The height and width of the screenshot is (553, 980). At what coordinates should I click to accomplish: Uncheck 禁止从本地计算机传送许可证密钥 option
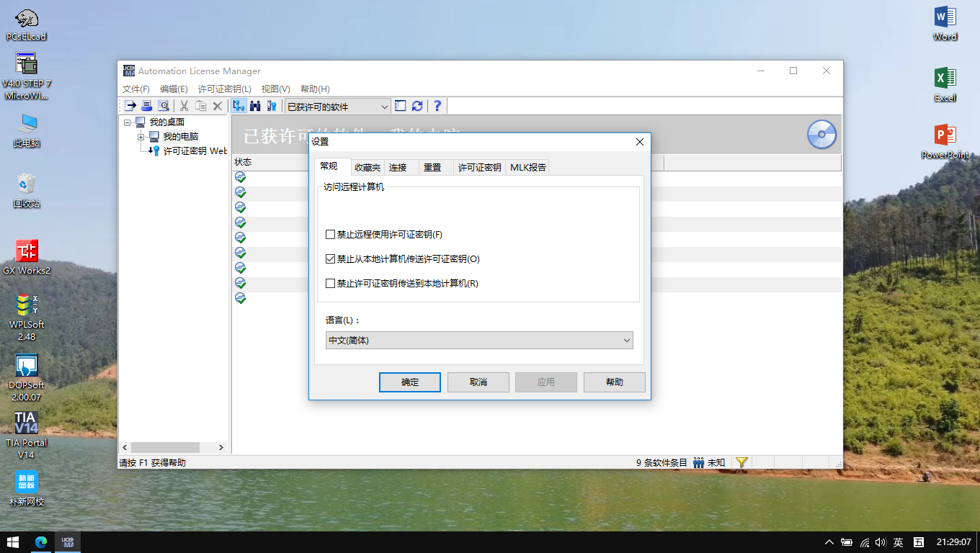click(331, 259)
